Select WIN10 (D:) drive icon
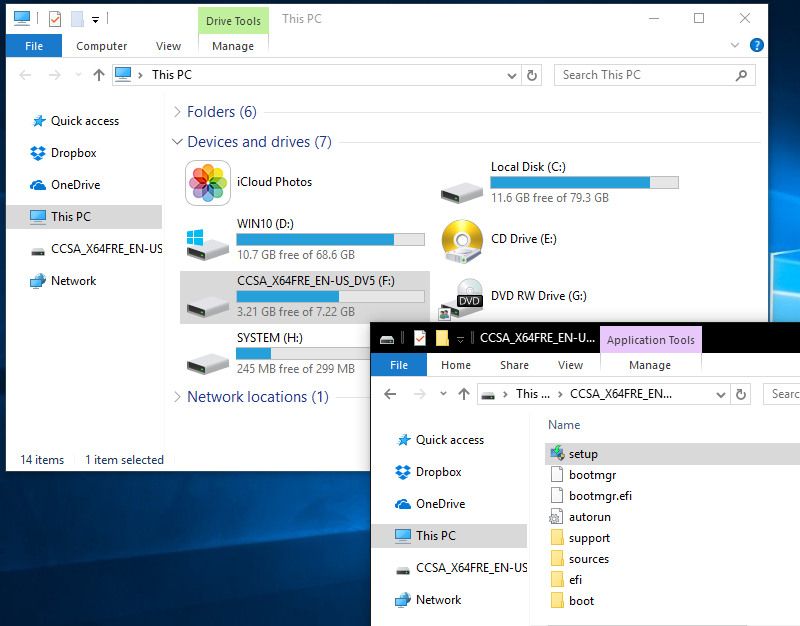Image resolution: width=800 pixels, height=626 pixels. [x=207, y=244]
